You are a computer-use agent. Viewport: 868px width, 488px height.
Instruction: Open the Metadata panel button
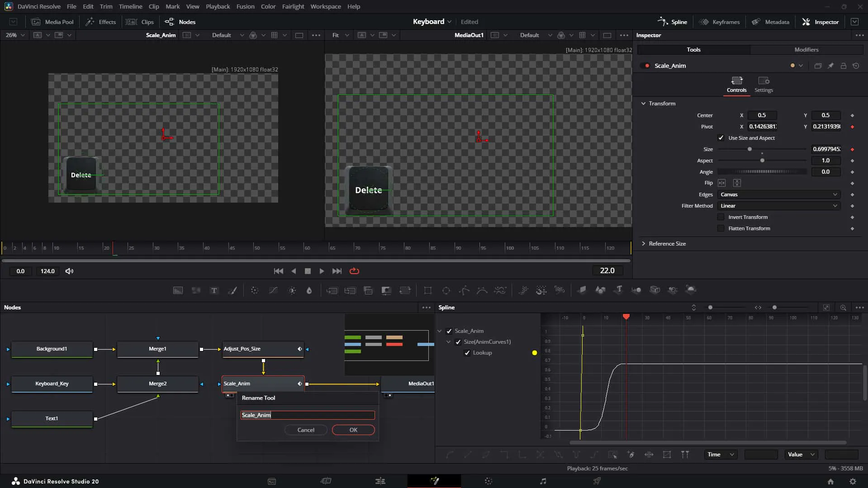pos(770,22)
